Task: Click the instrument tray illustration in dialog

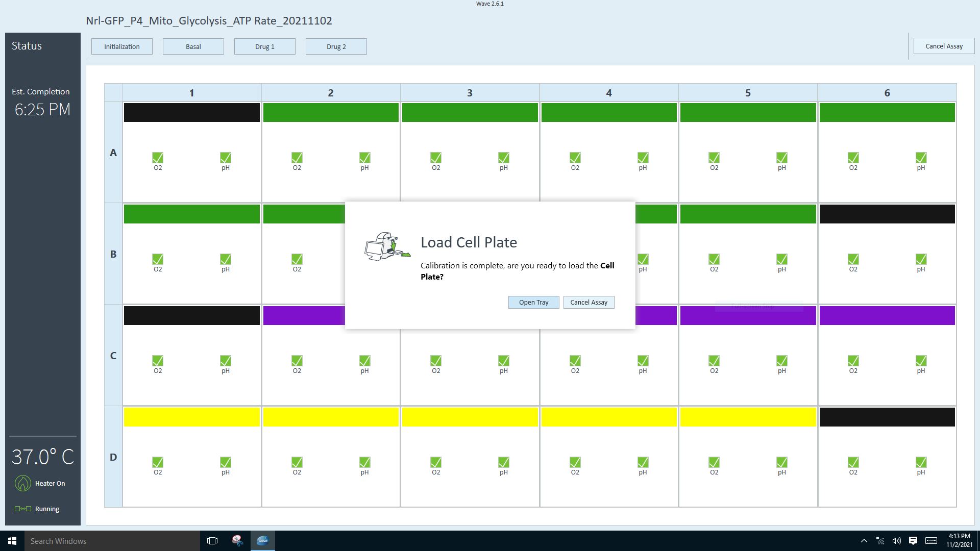Action: click(387, 247)
